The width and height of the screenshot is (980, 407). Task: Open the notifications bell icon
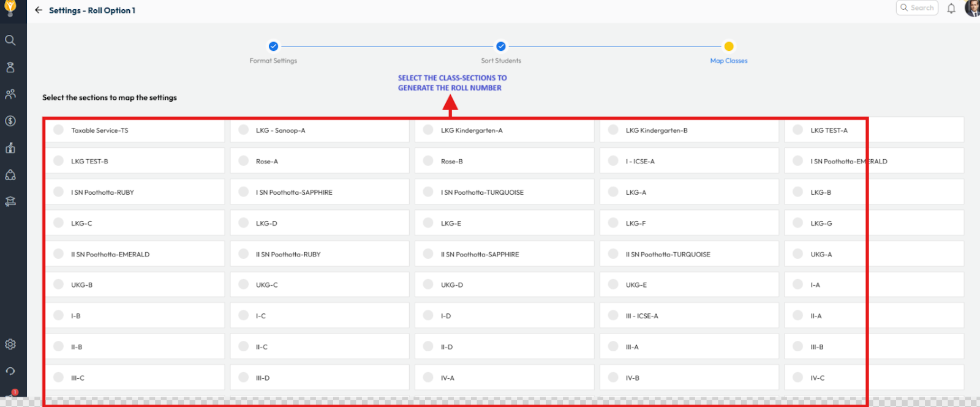click(x=951, y=9)
